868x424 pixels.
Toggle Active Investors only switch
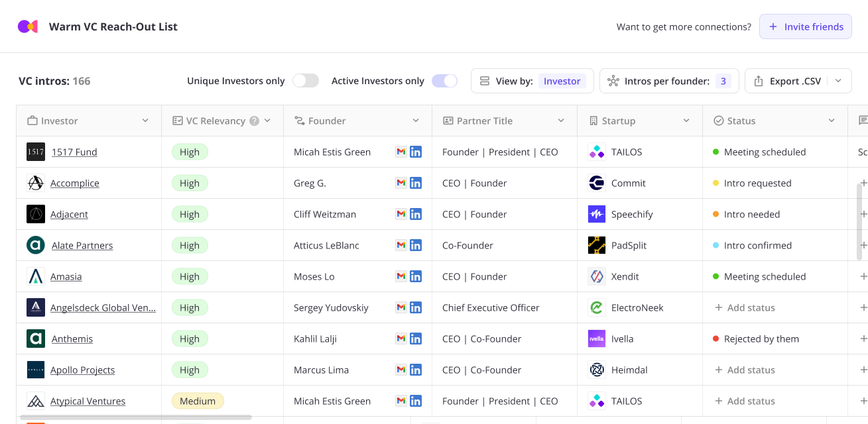click(444, 81)
